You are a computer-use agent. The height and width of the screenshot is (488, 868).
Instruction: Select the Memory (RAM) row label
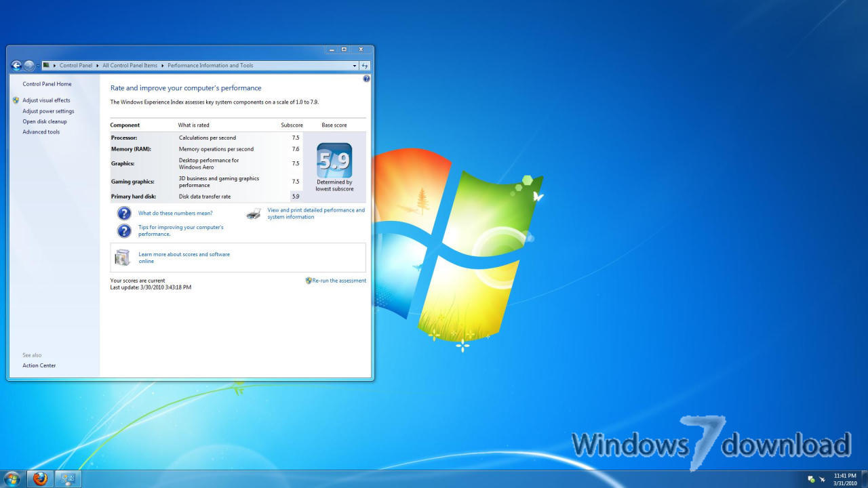tap(131, 149)
